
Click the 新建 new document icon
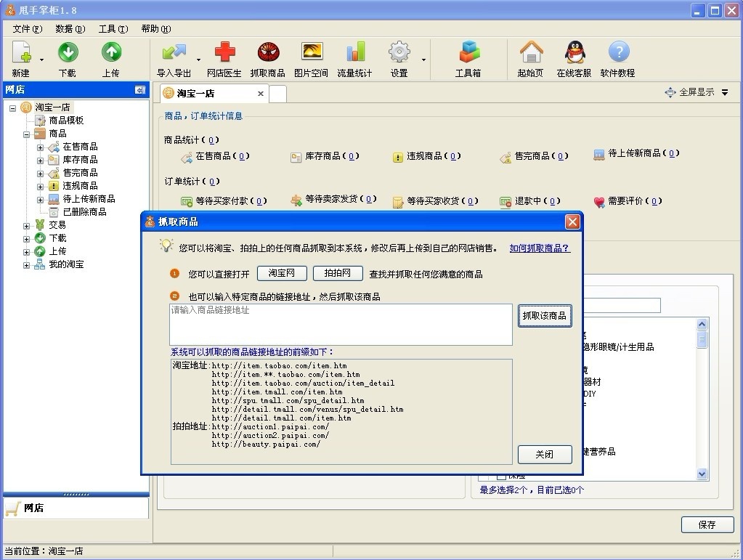pyautogui.click(x=21, y=52)
